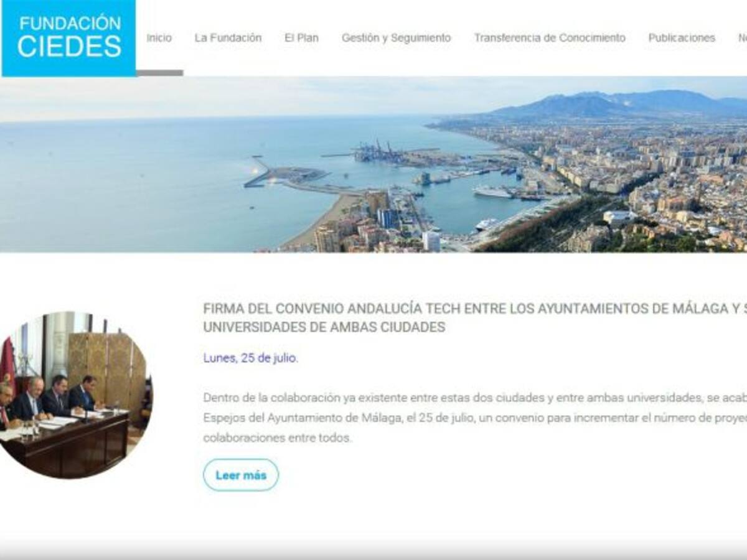This screenshot has width=747, height=560.
Task: Click the circular convenio signing photo
Action: click(73, 395)
